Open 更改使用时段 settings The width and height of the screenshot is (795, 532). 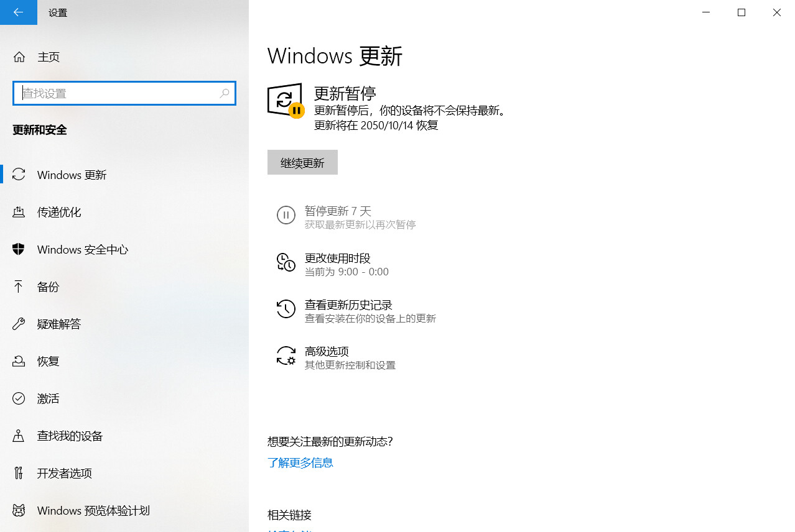pos(338,264)
